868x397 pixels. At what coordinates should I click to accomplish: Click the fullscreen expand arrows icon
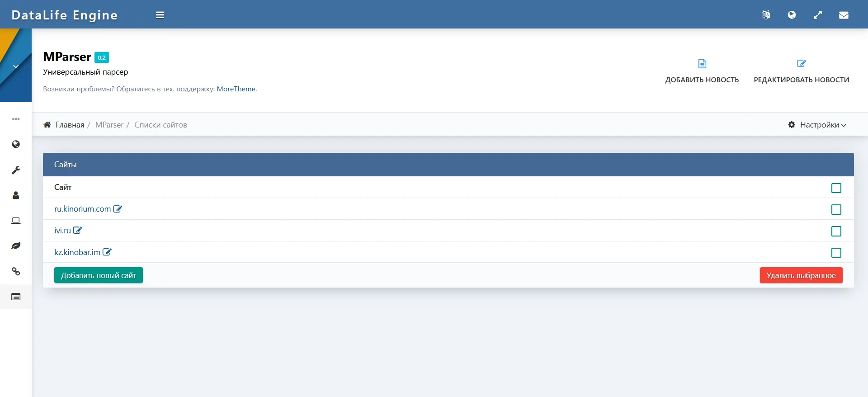pyautogui.click(x=818, y=15)
